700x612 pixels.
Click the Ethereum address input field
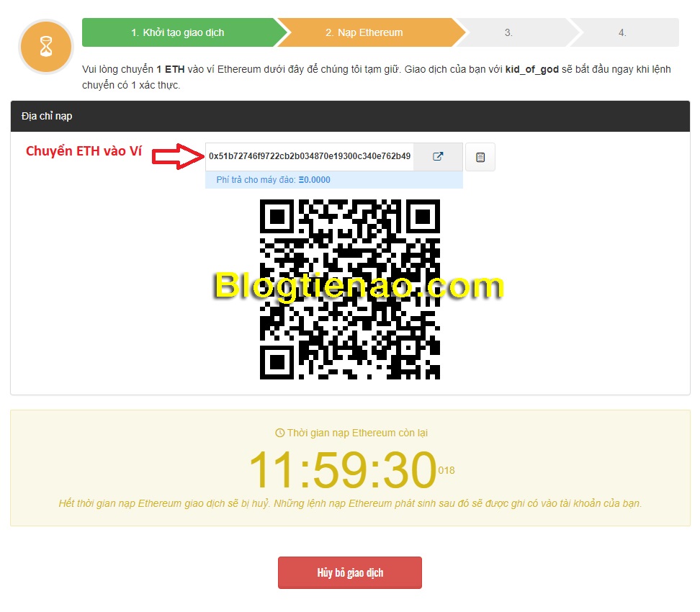pos(310,157)
